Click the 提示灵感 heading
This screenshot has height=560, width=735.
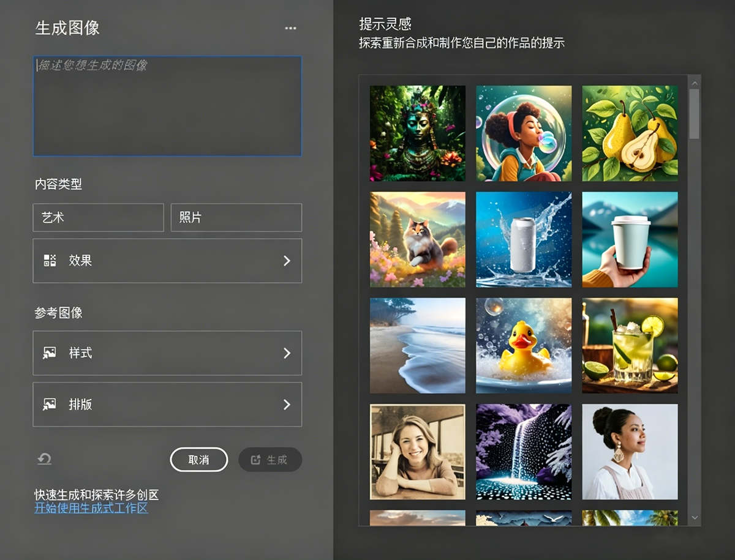point(385,24)
